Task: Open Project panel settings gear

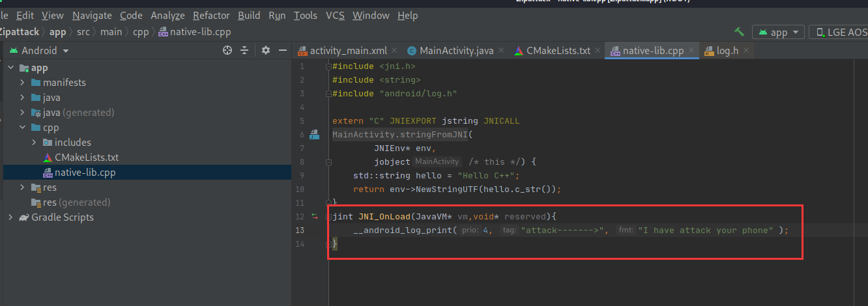Action: tap(266, 50)
